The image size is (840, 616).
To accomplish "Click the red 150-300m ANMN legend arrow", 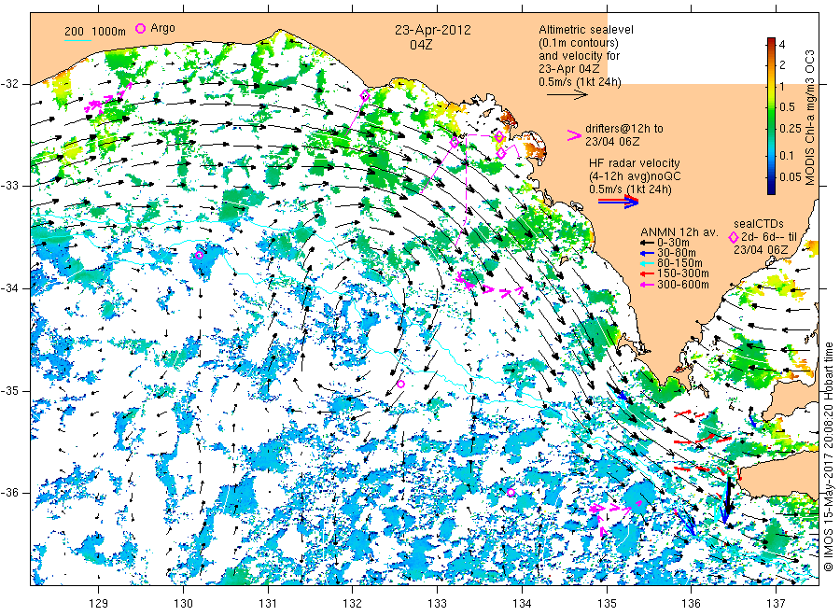I will pos(647,274).
